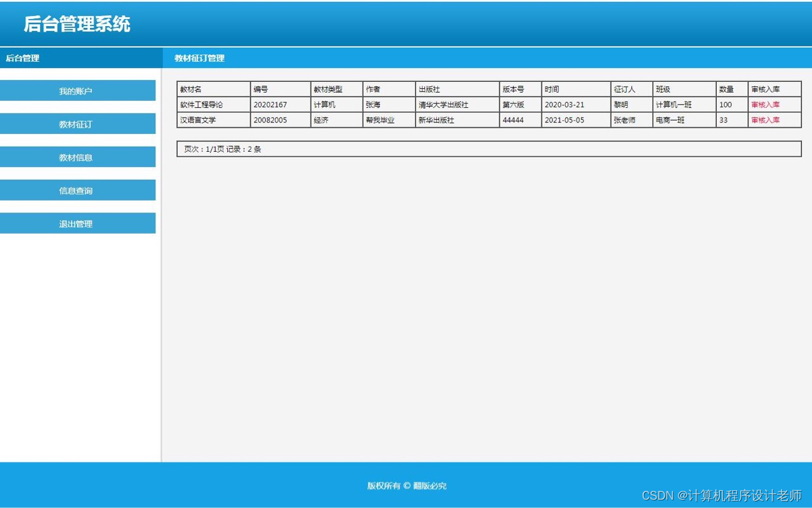This screenshot has width=812, height=508.
Task: Click the subscriber 张老师 cell
Action: click(x=632, y=120)
